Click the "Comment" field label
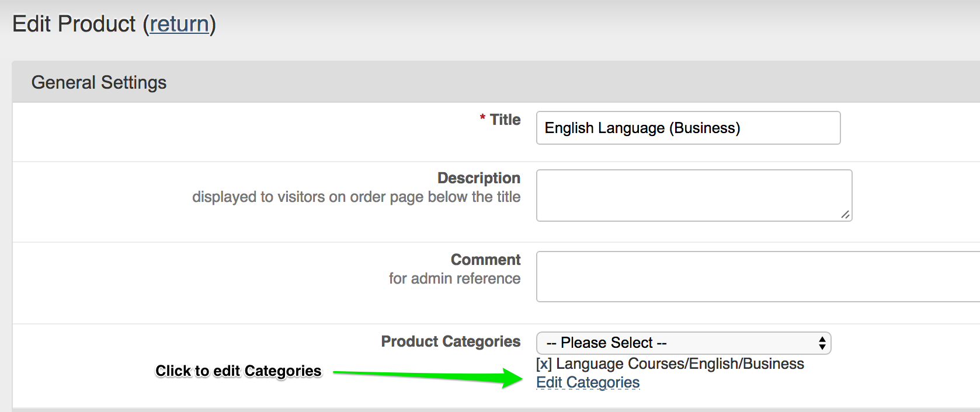 coord(485,260)
